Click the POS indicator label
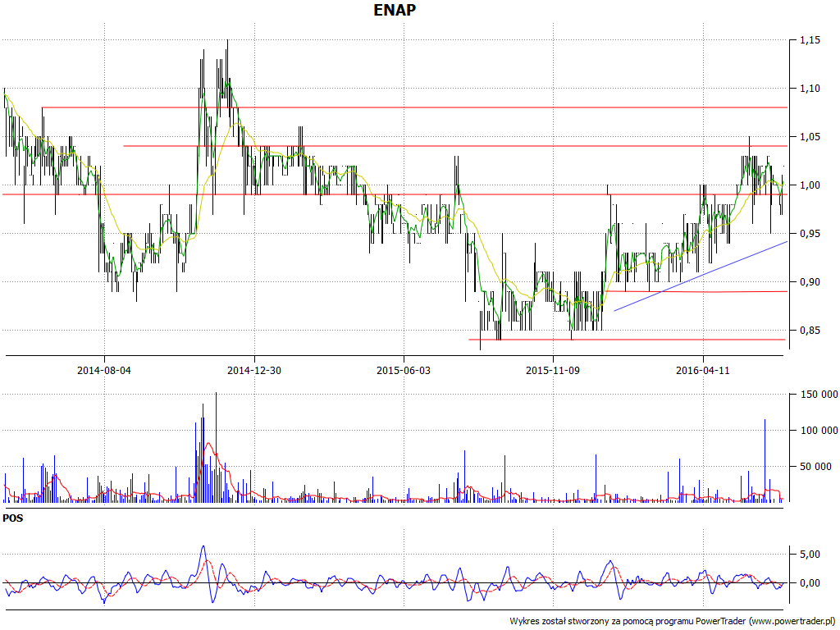This screenshot has height=630, width=840. point(13,518)
